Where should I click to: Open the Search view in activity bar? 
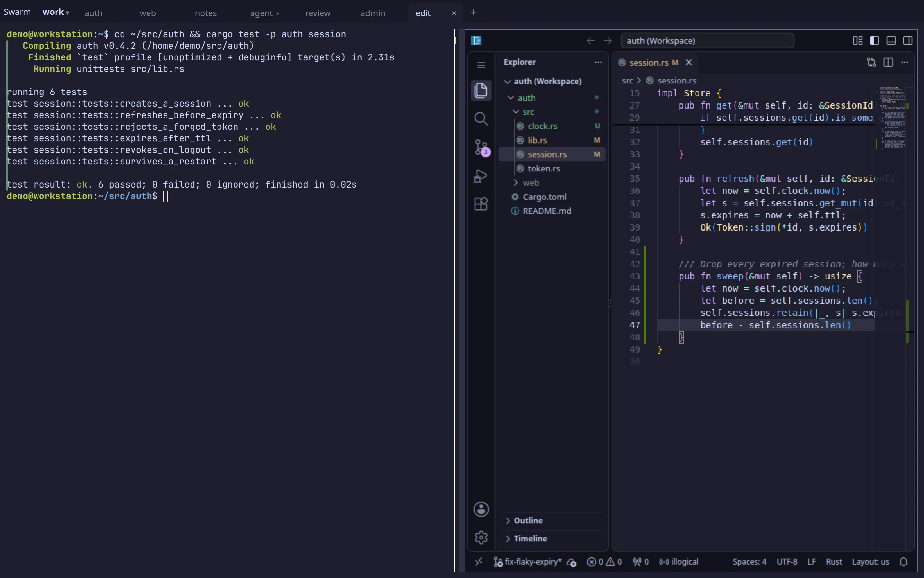(481, 119)
